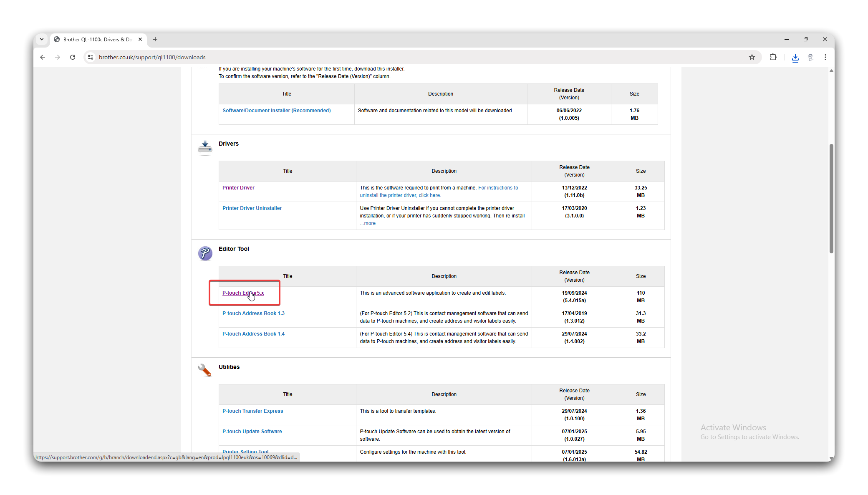Open the profile avatar icon

[x=810, y=57]
